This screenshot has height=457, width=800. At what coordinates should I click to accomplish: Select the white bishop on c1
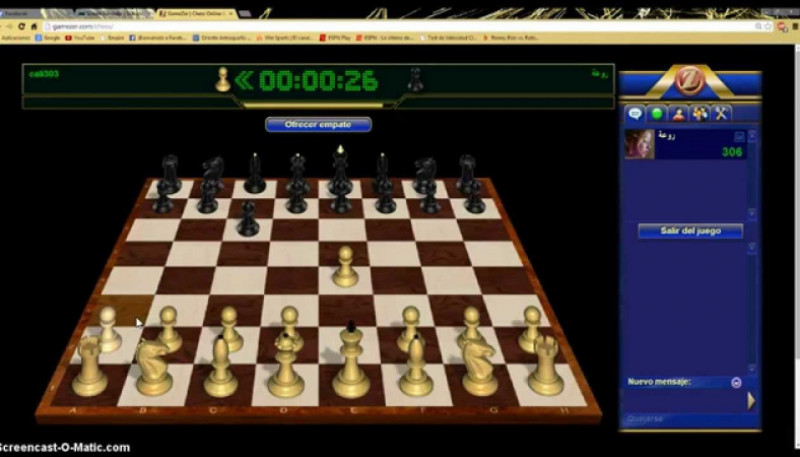pyautogui.click(x=220, y=366)
